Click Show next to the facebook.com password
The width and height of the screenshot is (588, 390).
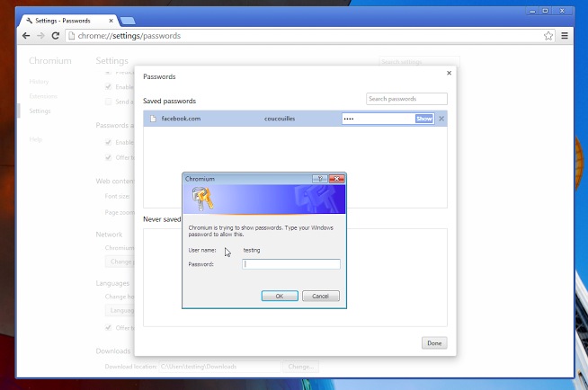point(424,119)
